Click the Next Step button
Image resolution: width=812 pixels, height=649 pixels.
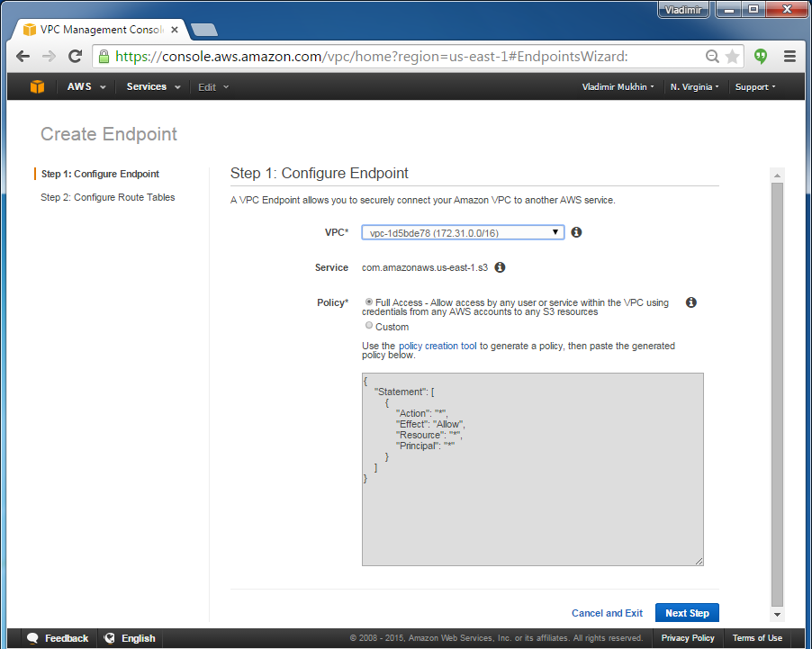(x=687, y=613)
